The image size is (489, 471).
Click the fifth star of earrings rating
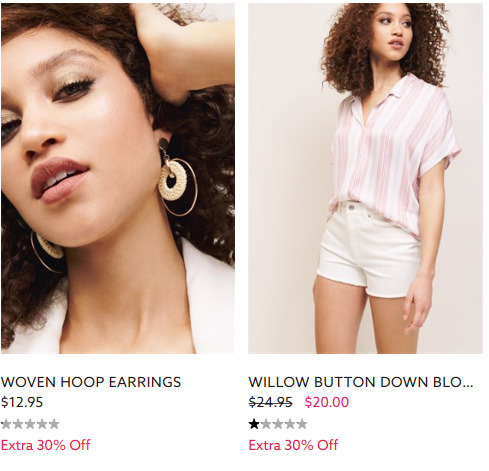54,424
